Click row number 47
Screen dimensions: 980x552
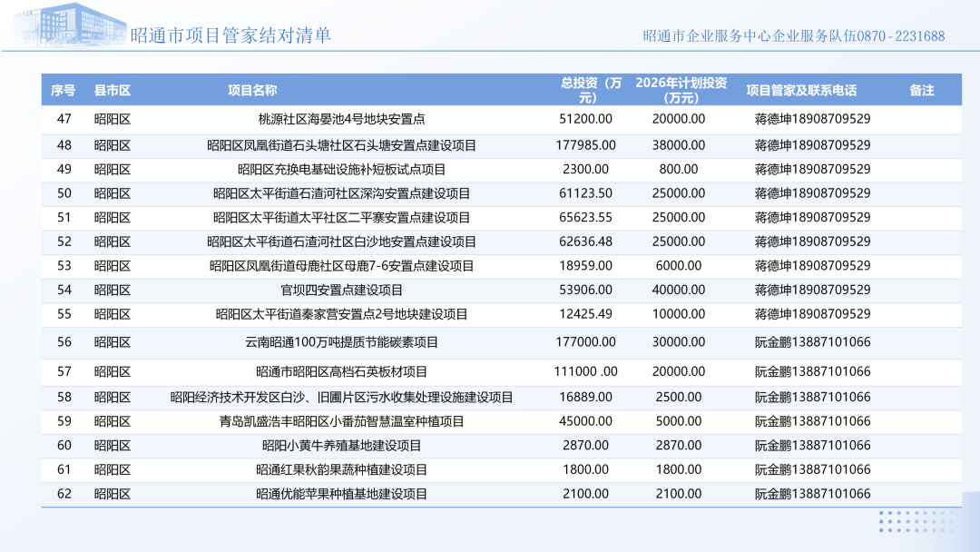coord(64,119)
